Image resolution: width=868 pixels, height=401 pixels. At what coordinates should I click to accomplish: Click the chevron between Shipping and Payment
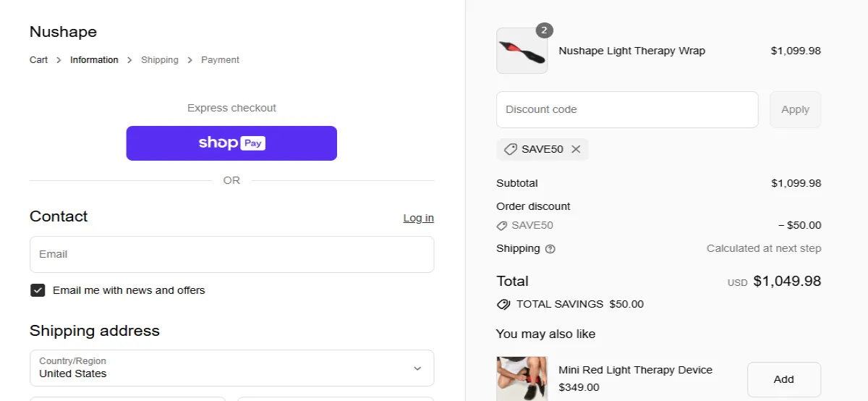click(x=190, y=60)
